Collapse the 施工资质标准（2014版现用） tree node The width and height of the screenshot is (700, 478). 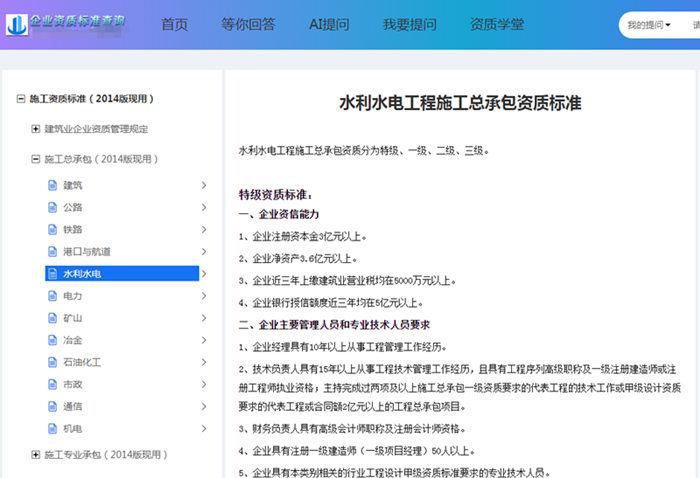click(21, 99)
